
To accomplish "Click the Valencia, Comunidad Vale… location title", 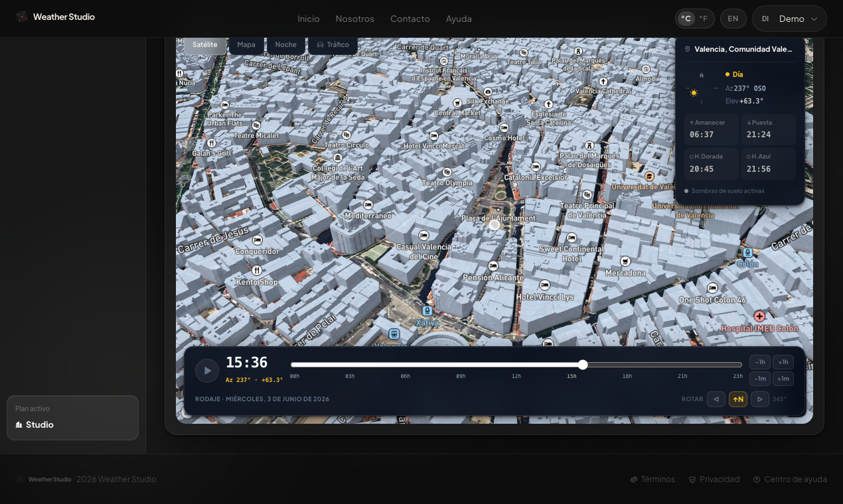I will [x=743, y=49].
